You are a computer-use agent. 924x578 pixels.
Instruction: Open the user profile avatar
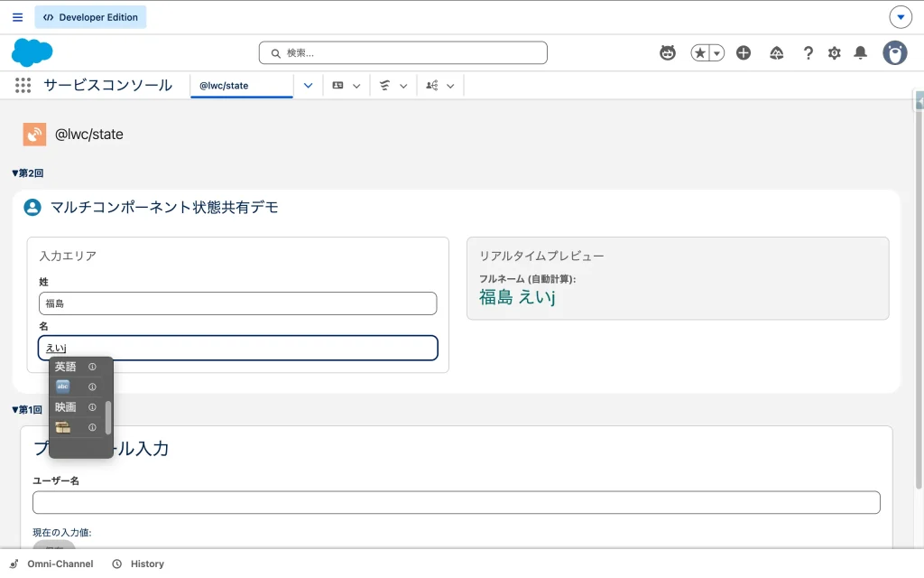(895, 53)
